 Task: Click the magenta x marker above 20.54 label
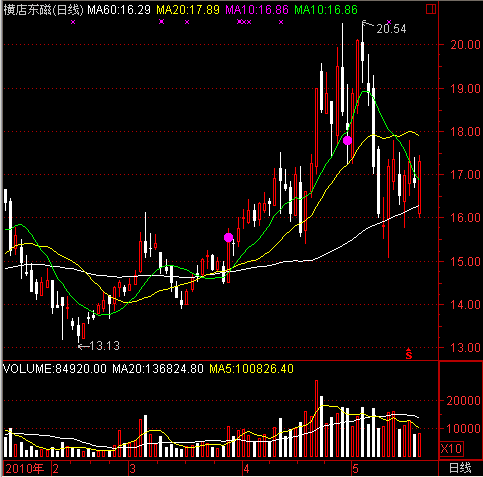389,22
